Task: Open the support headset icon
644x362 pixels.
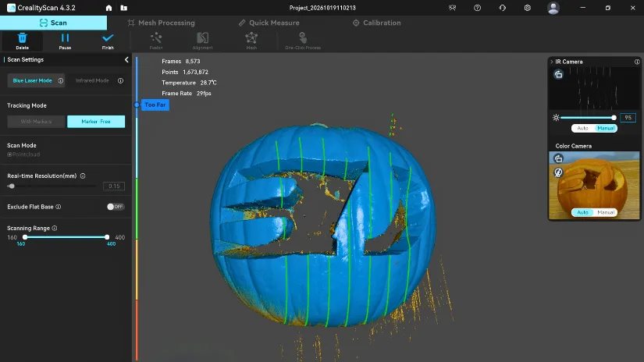Action: (x=502, y=8)
